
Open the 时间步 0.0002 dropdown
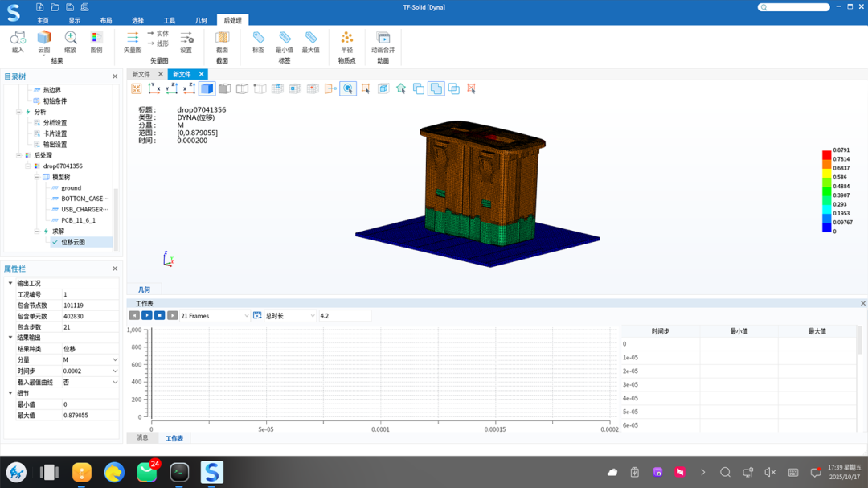click(115, 371)
